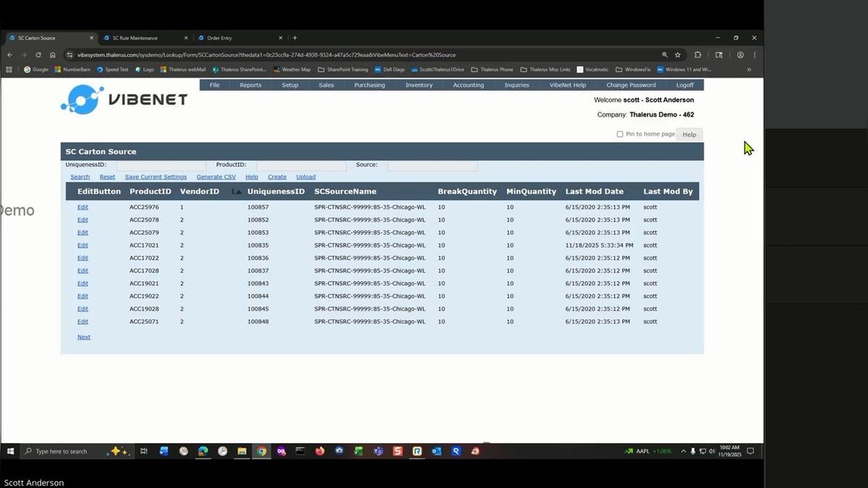This screenshot has width=868, height=488.
Task: Open the Chrome three-dot menu
Action: click(754, 55)
